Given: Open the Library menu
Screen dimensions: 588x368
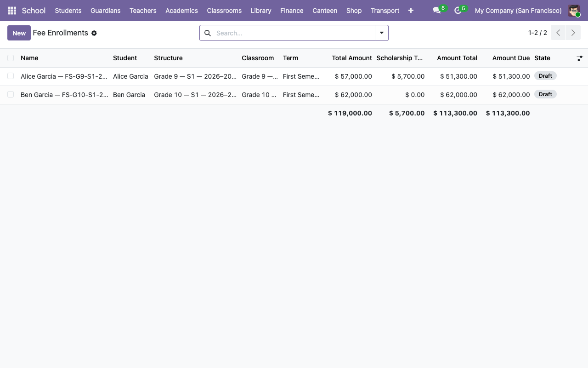Looking at the screenshot, I should [261, 10].
